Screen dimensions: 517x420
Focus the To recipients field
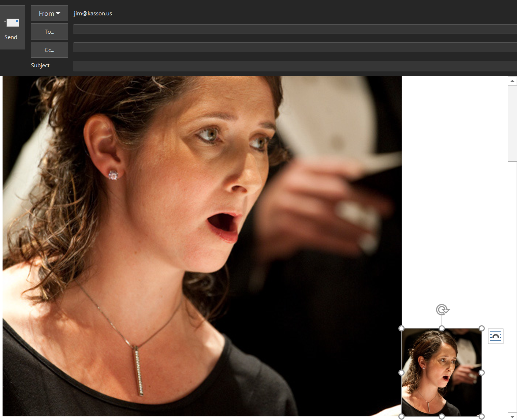(x=295, y=29)
